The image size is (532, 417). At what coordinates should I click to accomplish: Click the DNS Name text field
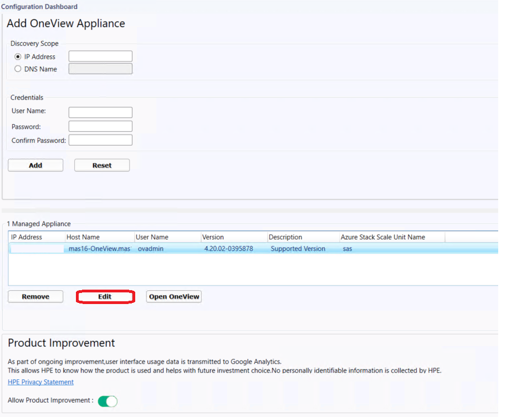click(x=100, y=68)
